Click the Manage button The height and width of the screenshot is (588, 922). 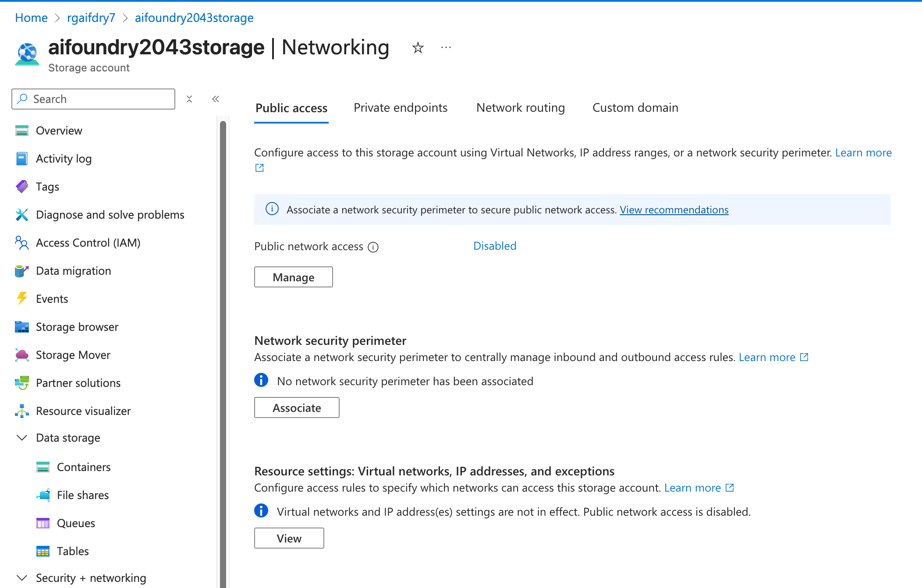tap(293, 277)
